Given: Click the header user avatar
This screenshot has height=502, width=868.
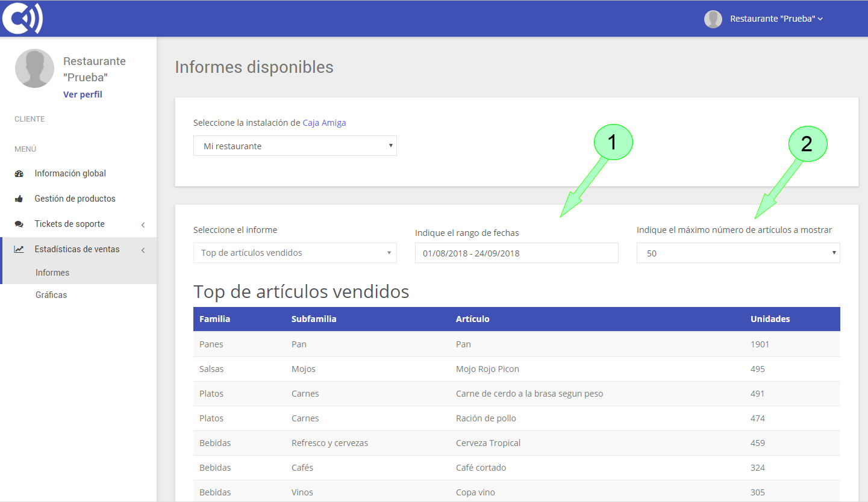Looking at the screenshot, I should (x=713, y=19).
